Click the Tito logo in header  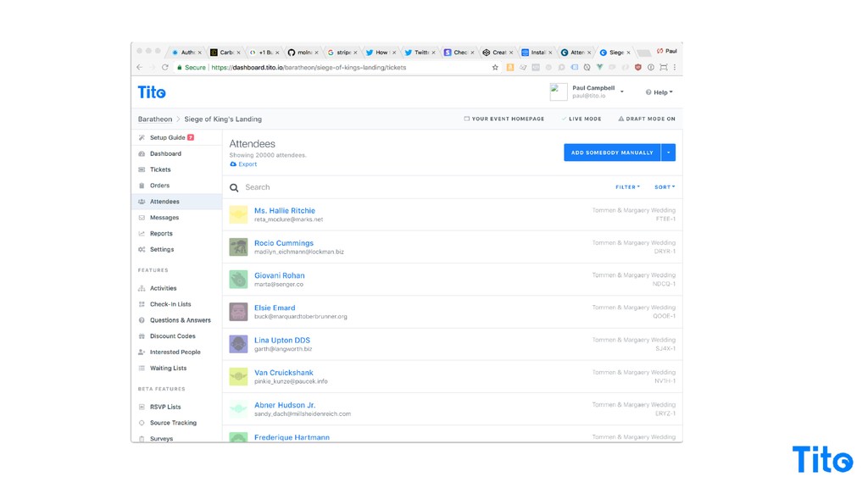click(152, 92)
